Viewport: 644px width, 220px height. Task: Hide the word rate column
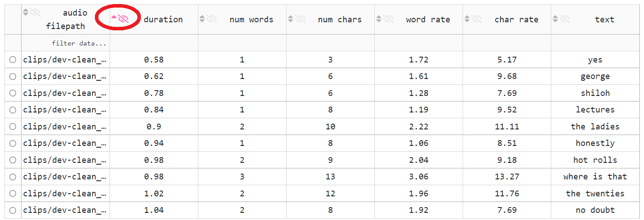388,19
